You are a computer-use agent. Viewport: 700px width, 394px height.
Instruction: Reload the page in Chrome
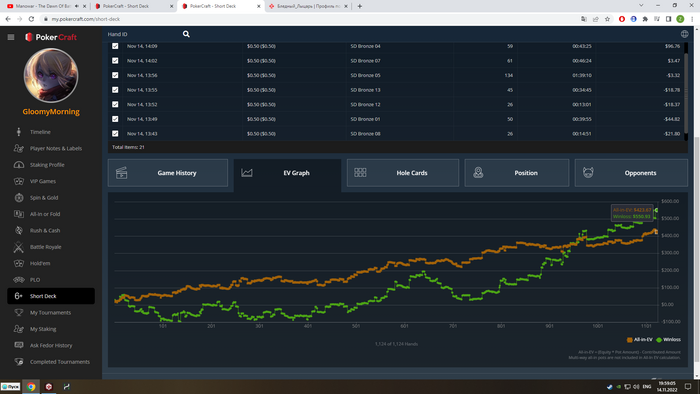tap(31, 19)
